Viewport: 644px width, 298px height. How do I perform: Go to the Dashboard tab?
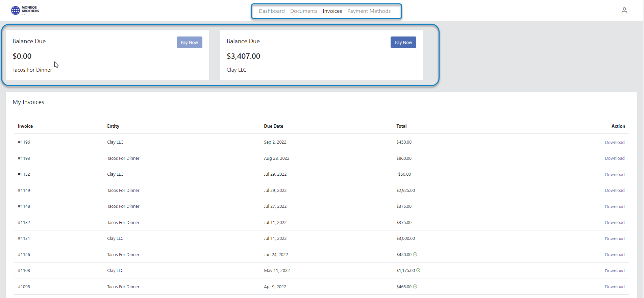click(x=272, y=11)
